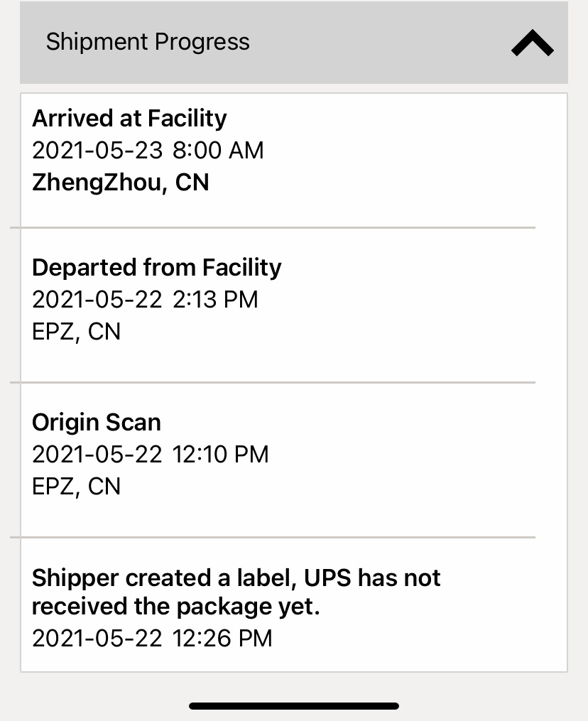Select the ZhengZhou, CN location text
This screenshot has width=588, height=721.
coord(121,183)
